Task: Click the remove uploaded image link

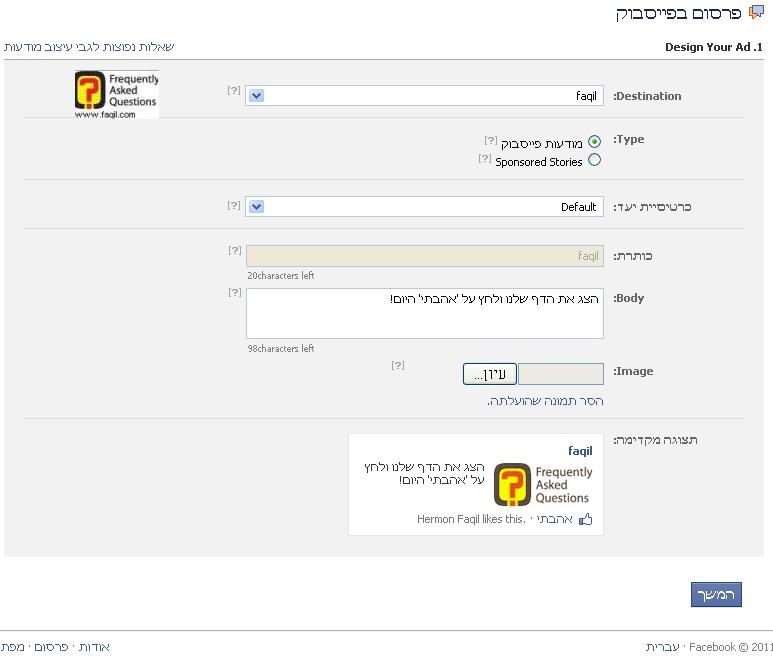Action: click(x=545, y=401)
